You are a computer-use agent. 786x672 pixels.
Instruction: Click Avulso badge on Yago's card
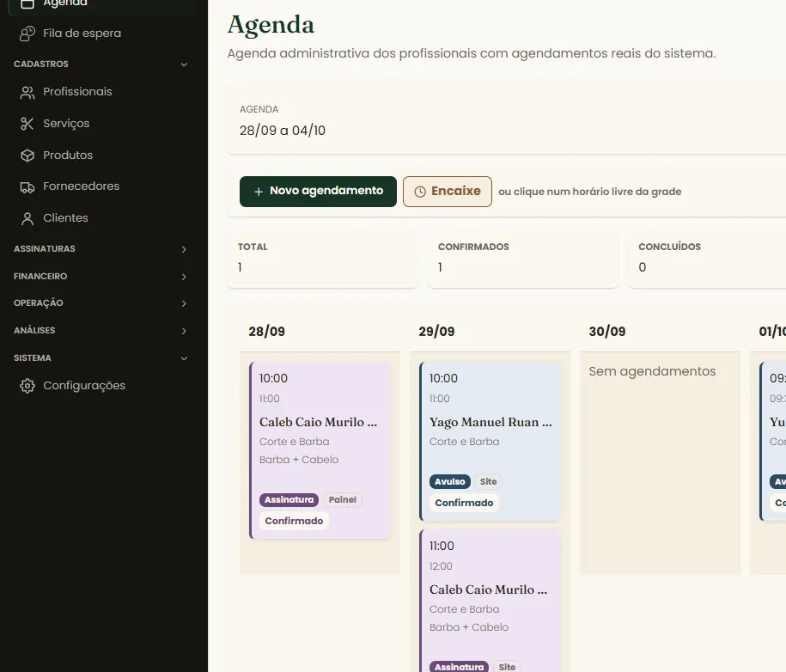pyautogui.click(x=449, y=482)
